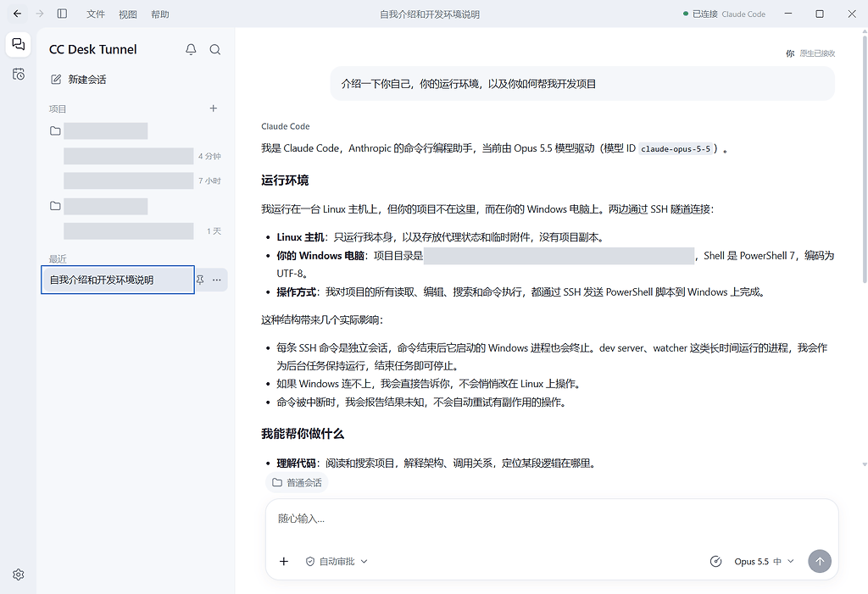Open settings gear in sidebar

(x=19, y=575)
